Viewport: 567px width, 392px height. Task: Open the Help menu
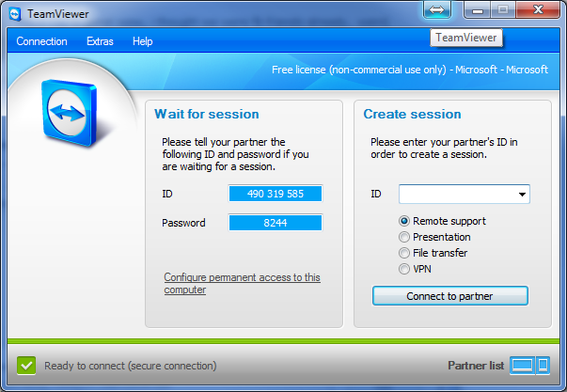point(143,41)
